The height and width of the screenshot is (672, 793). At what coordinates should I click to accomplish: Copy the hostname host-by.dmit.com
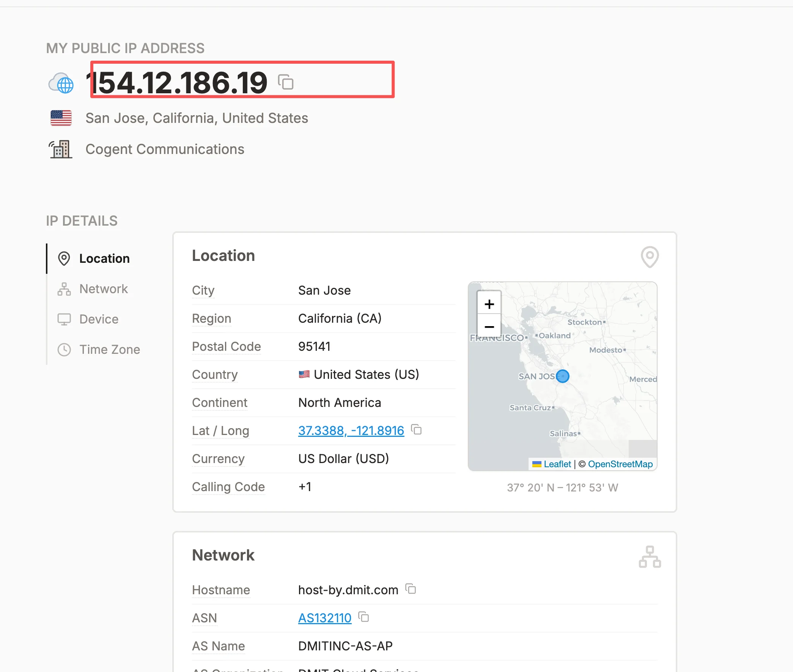[411, 589]
